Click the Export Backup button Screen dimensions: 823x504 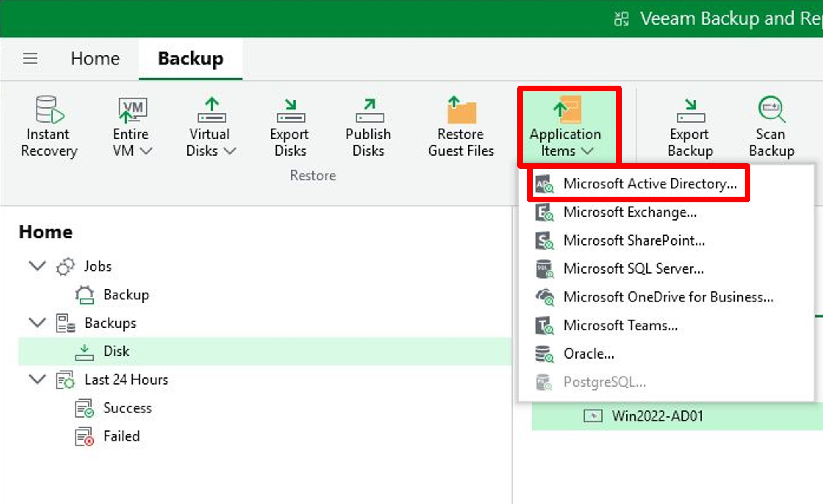tap(690, 127)
